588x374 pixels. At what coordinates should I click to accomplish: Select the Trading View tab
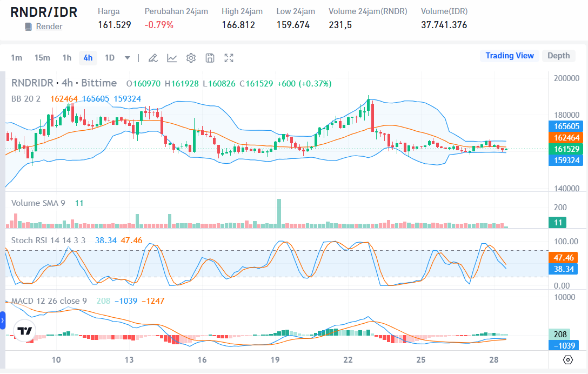tap(509, 56)
